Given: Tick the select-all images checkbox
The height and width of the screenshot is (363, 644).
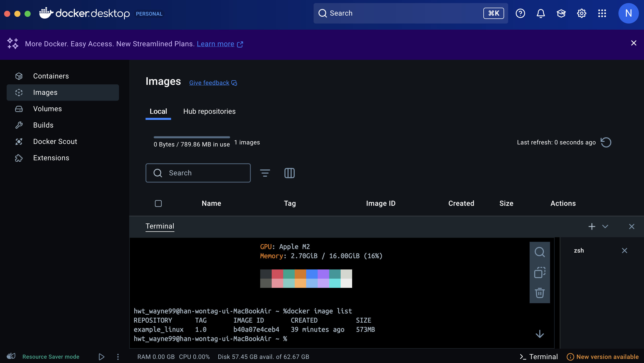Looking at the screenshot, I should point(158,203).
